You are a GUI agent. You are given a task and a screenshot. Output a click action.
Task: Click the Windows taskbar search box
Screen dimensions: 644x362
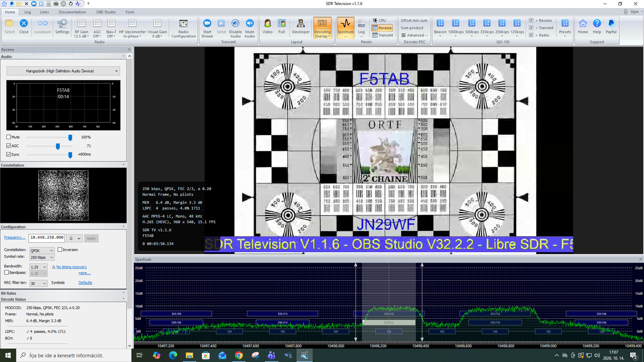tap(74, 355)
